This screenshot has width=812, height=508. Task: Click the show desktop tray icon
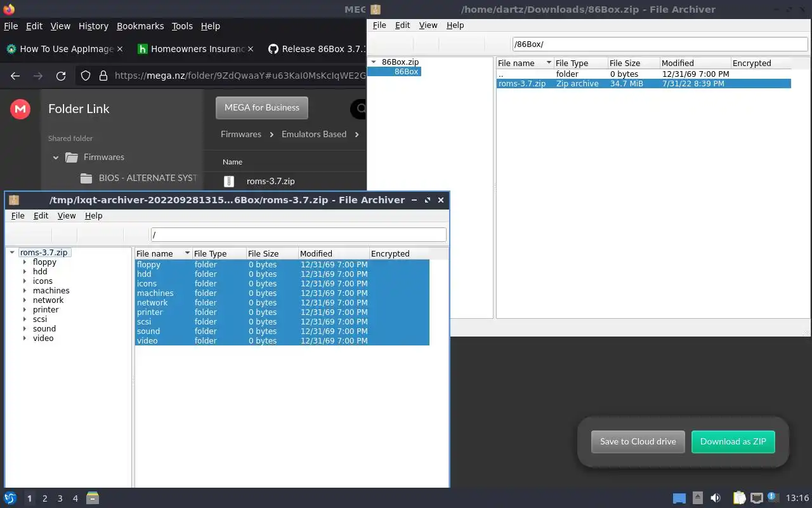679,498
